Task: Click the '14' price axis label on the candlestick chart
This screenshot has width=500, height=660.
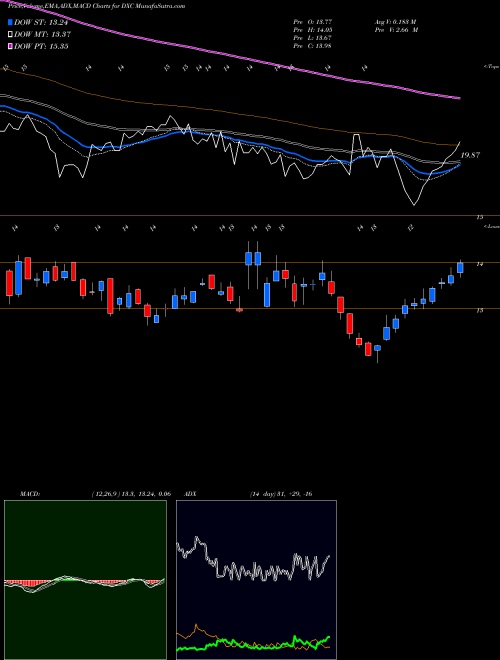Action: tap(479, 264)
